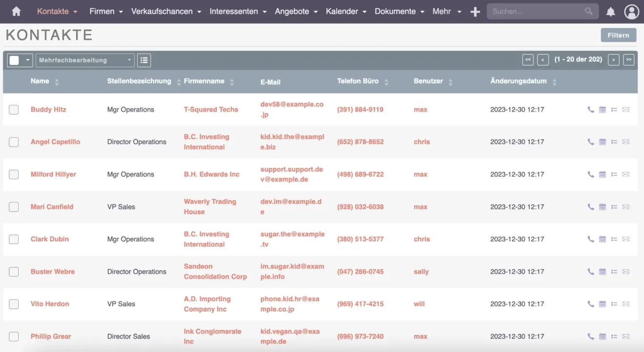The image size is (644, 352).
Task: Call Buddy Hitz using the phone icon
Action: click(x=590, y=109)
